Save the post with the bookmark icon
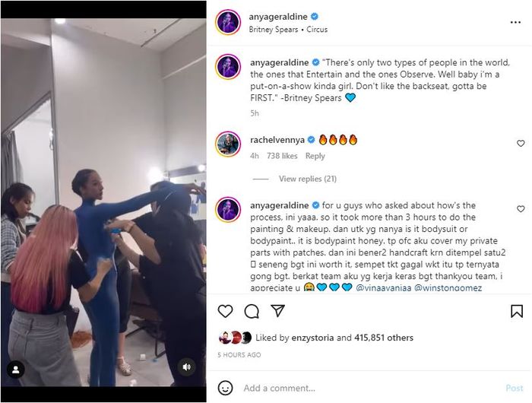Image resolution: width=532 pixels, height=403 pixels. point(517,311)
